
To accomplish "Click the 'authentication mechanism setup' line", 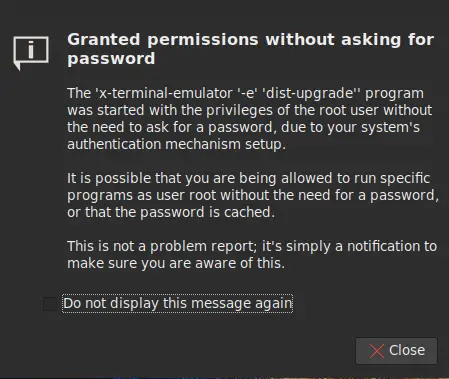I will 176,144.
